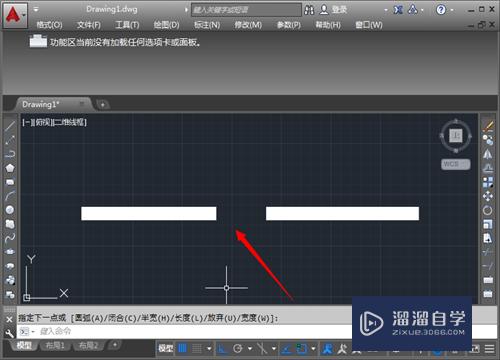Choose 放弃(U) option in command prompt
Viewport: 500px width, 360px height.
222,318
